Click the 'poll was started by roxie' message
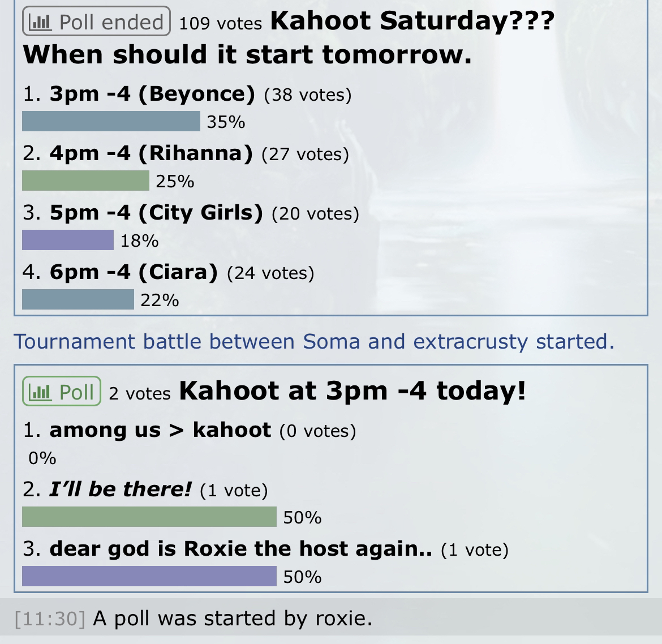Screen dimensions: 662x644 click(233, 618)
